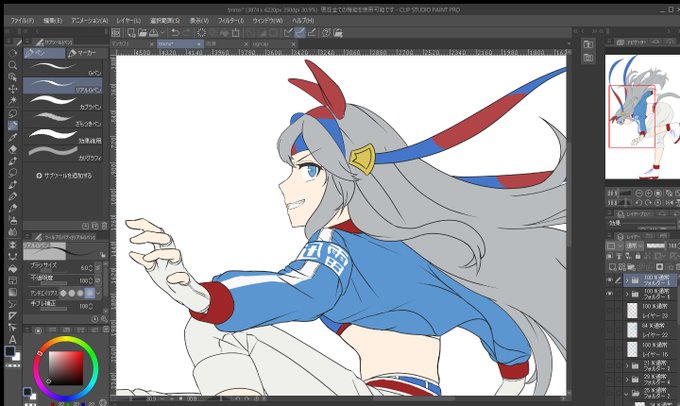
Task: Click the Undo arrow icon
Action: [175, 33]
